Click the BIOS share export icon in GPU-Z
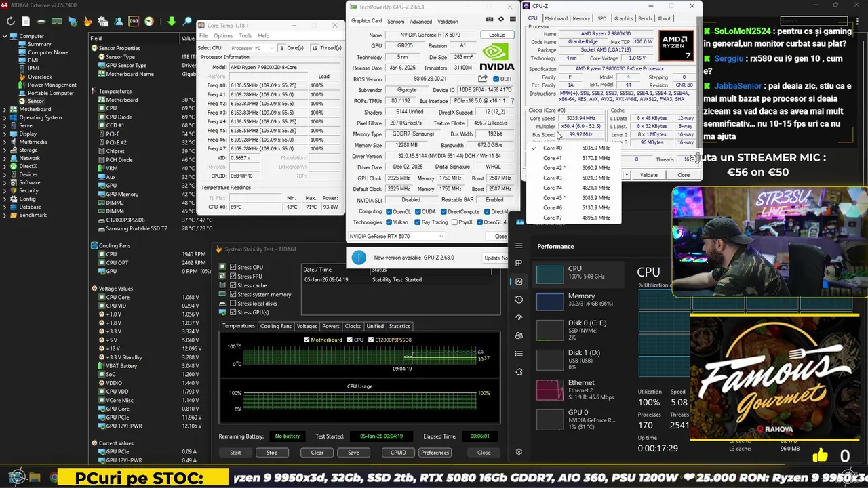This screenshot has height=488, width=868. (x=483, y=79)
